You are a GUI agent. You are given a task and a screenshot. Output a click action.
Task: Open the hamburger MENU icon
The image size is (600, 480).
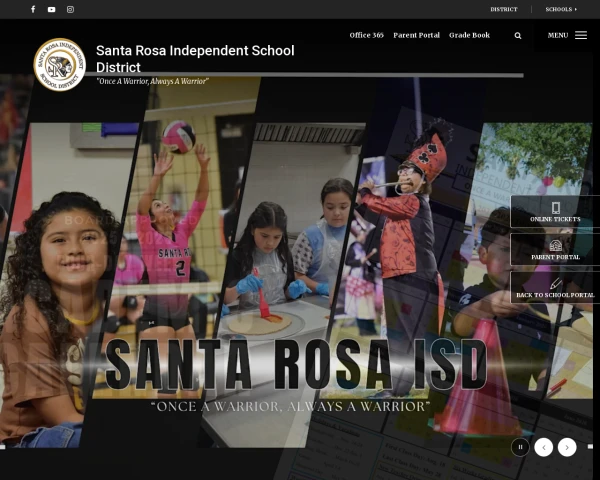581,35
